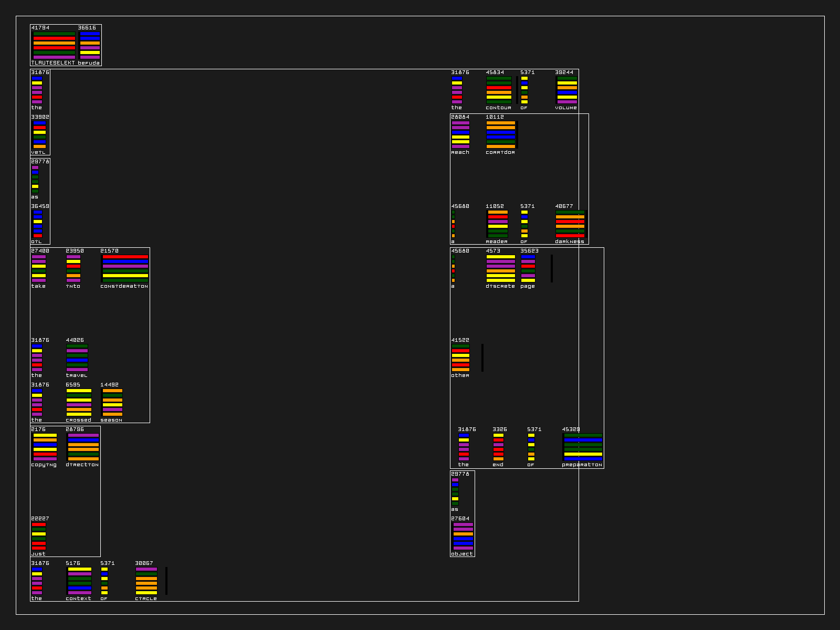This screenshot has height=630, width=840.
Task: Click the word label 'direction'
Action: point(82,465)
